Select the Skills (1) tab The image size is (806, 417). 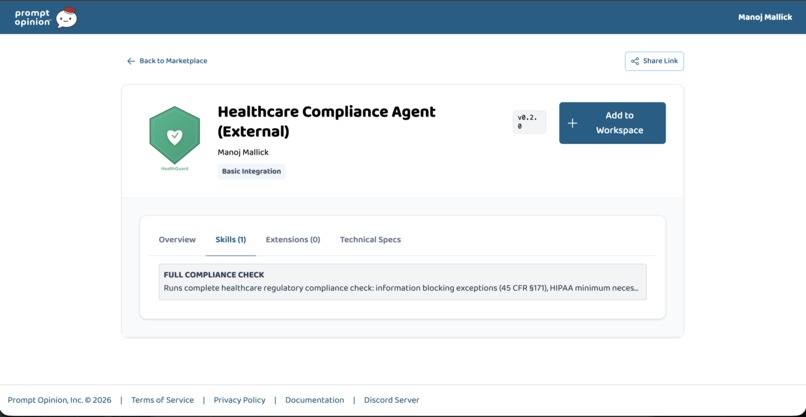click(231, 240)
